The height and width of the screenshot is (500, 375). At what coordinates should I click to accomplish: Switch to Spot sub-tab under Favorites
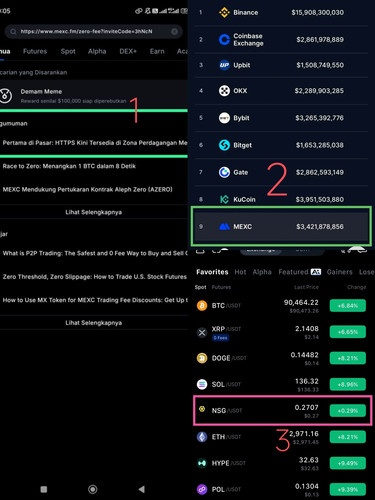(200, 287)
